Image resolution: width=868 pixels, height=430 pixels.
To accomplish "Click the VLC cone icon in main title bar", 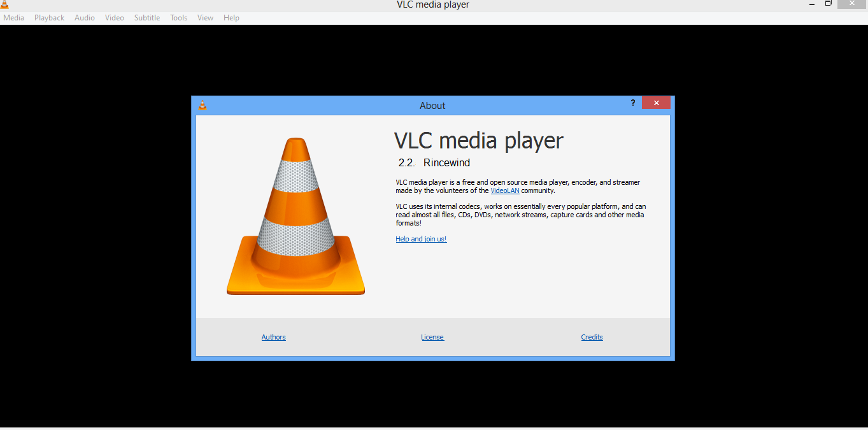I will tap(4, 4).
